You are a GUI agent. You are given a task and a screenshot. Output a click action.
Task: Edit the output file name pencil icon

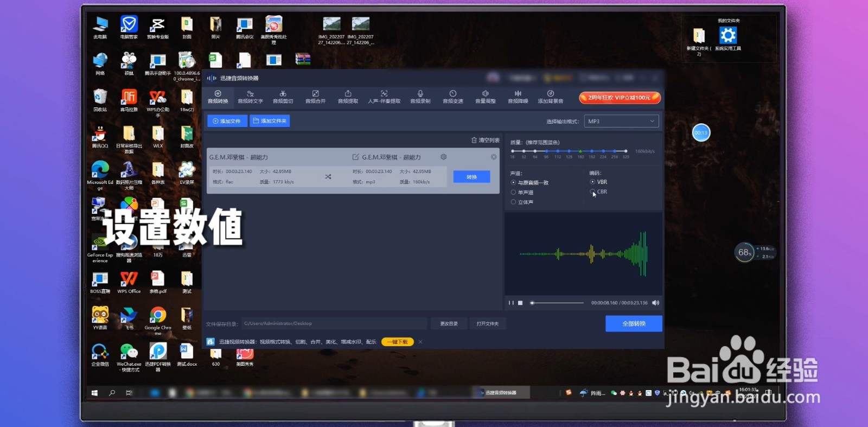pos(356,157)
